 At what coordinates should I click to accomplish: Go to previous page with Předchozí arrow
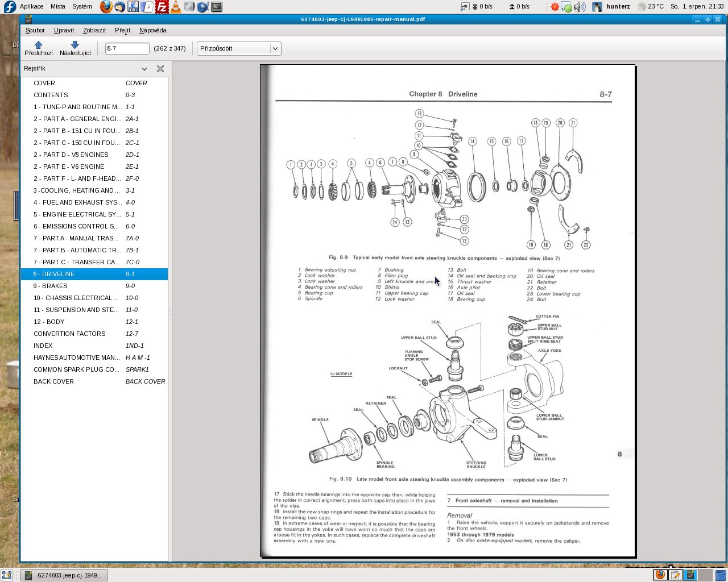38,48
